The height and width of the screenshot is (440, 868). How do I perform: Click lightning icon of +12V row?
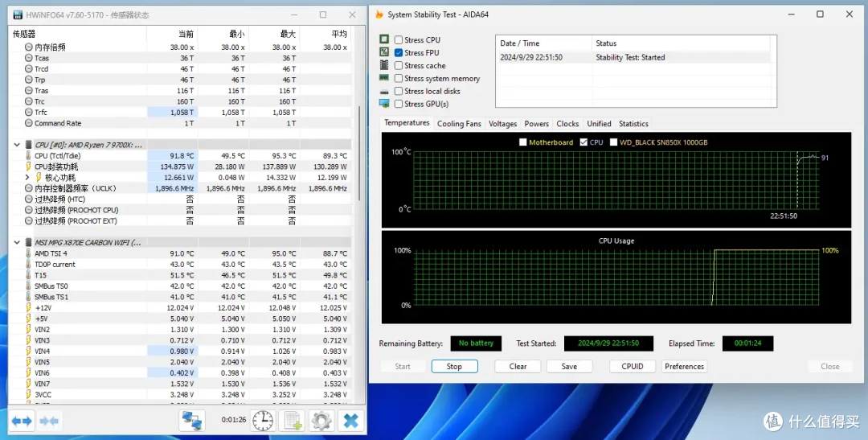coord(29,307)
